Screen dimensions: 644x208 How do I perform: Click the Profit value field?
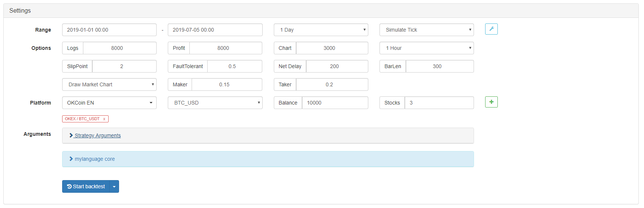tap(226, 48)
